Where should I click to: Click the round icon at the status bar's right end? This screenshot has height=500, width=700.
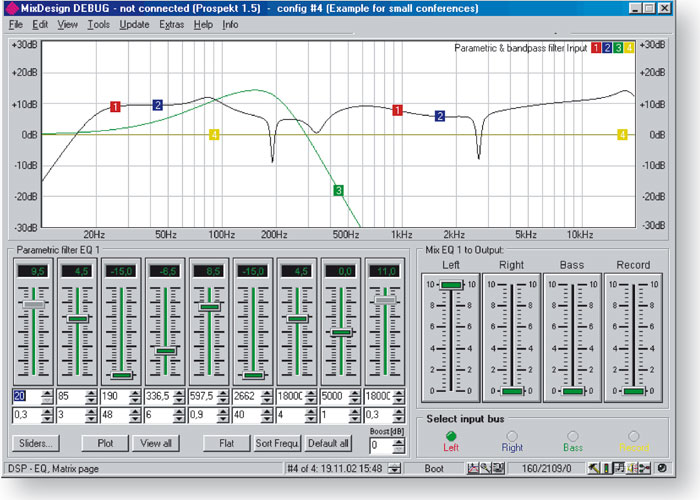[x=662, y=467]
